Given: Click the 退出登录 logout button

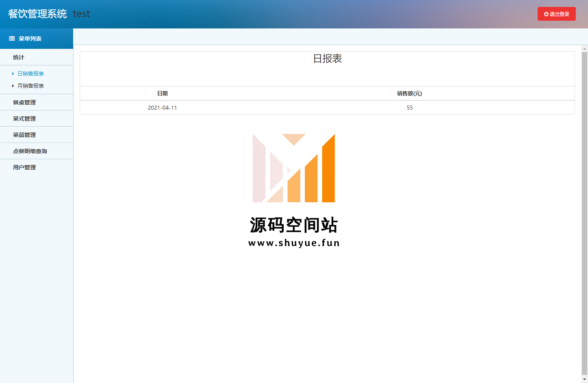Looking at the screenshot, I should [556, 14].
